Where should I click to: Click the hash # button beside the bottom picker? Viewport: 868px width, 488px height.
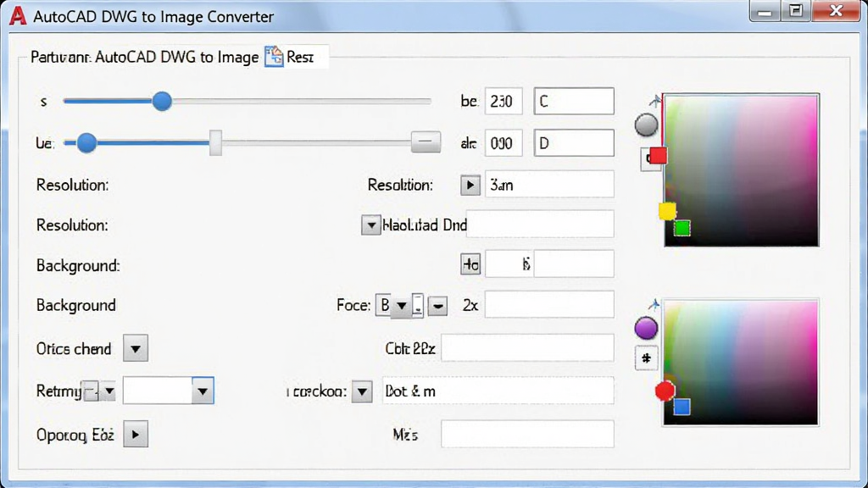point(646,358)
